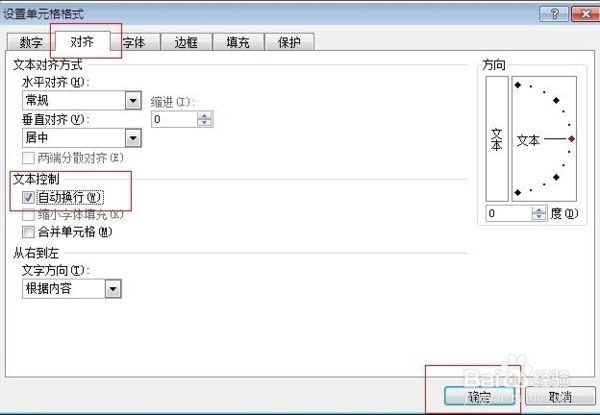Click red diamond orientation handle
The image size is (600, 415).
click(571, 139)
